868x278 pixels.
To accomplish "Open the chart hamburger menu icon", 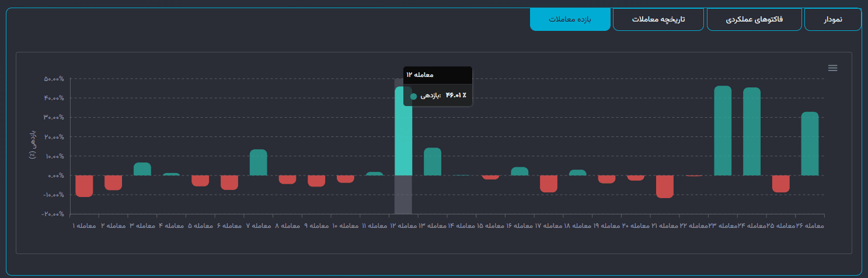I will (x=832, y=68).
